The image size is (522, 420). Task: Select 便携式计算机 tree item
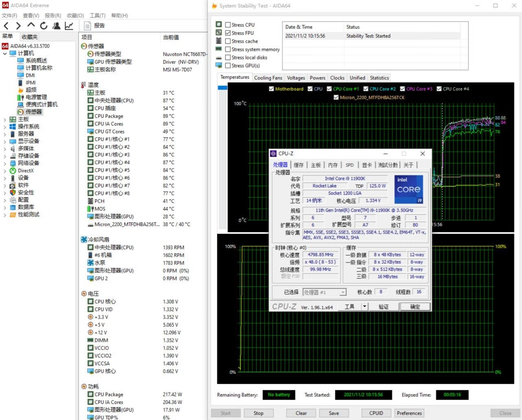pyautogui.click(x=42, y=105)
